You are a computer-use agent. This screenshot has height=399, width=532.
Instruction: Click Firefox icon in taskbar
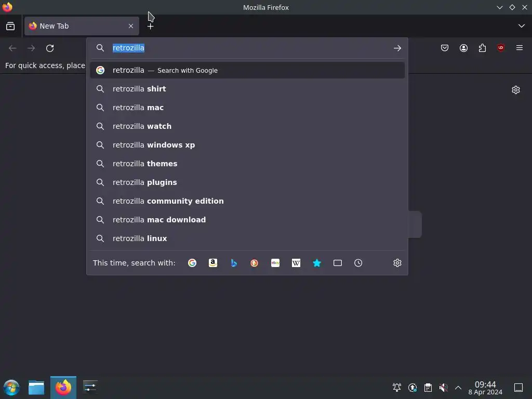click(63, 388)
